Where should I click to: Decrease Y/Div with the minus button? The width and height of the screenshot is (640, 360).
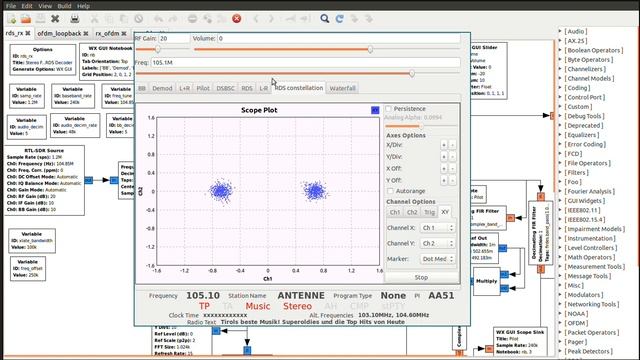pos(452,157)
